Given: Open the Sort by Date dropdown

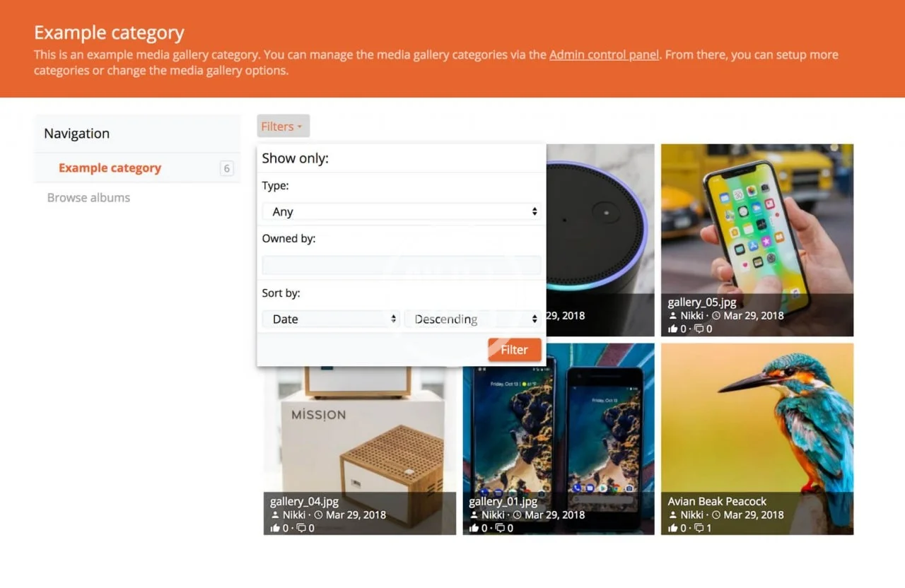Looking at the screenshot, I should [330, 319].
